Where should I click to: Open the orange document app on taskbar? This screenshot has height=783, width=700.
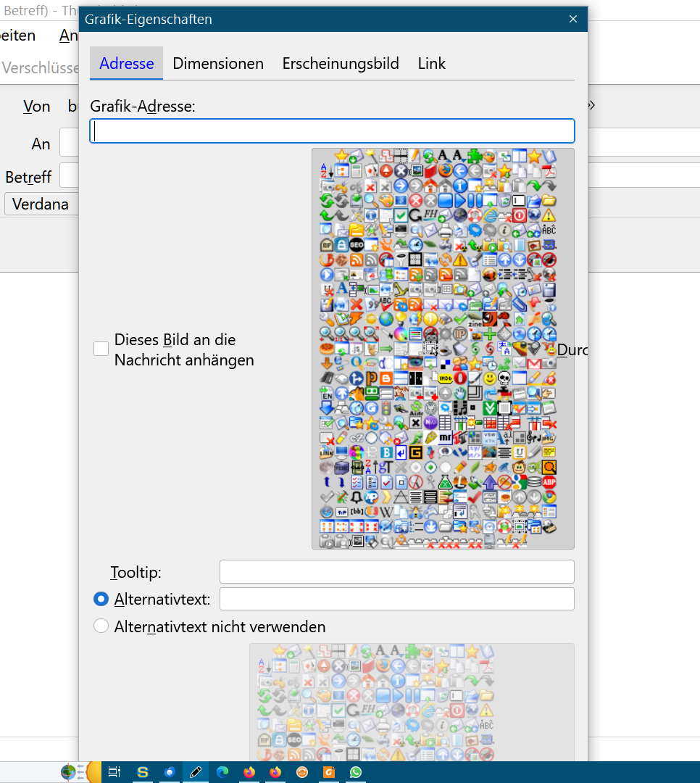click(x=328, y=772)
